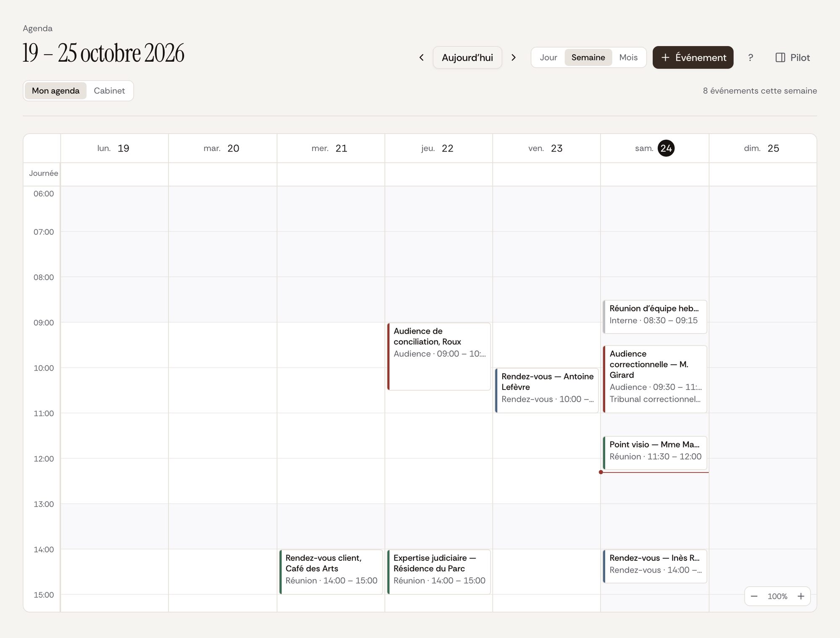Viewport: 840px width, 638px height.
Task: Open the Point visio — Mme Ma... event
Action: click(x=655, y=452)
